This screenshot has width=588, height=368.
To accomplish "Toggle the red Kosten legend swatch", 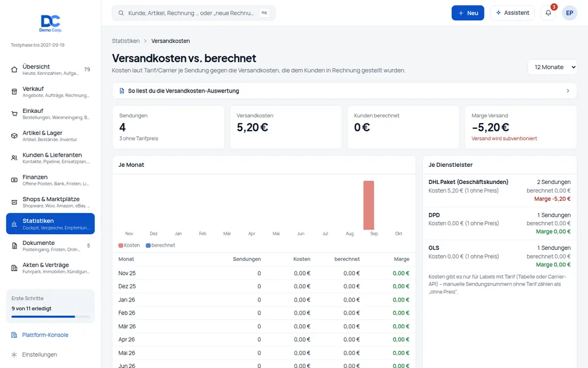I will (x=121, y=246).
